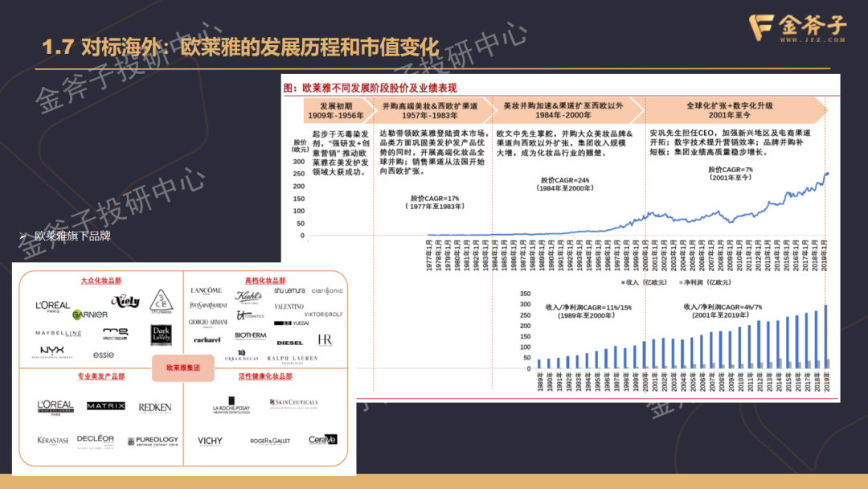Screen dimensions: 868x489
Task: Click the IT Cosmetics logo
Action: click(250, 315)
